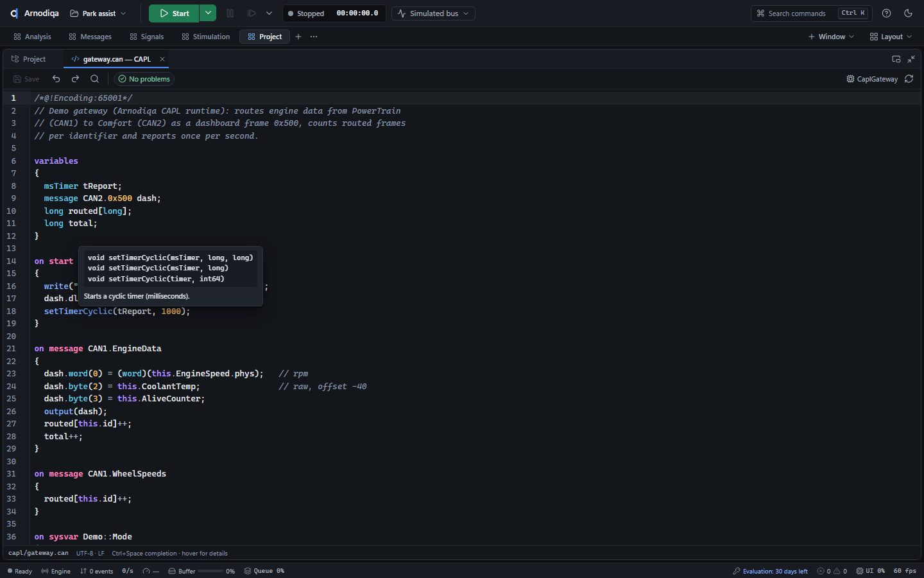924x578 pixels.
Task: Collapse the editor panel with shrink icon
Action: pos(911,59)
